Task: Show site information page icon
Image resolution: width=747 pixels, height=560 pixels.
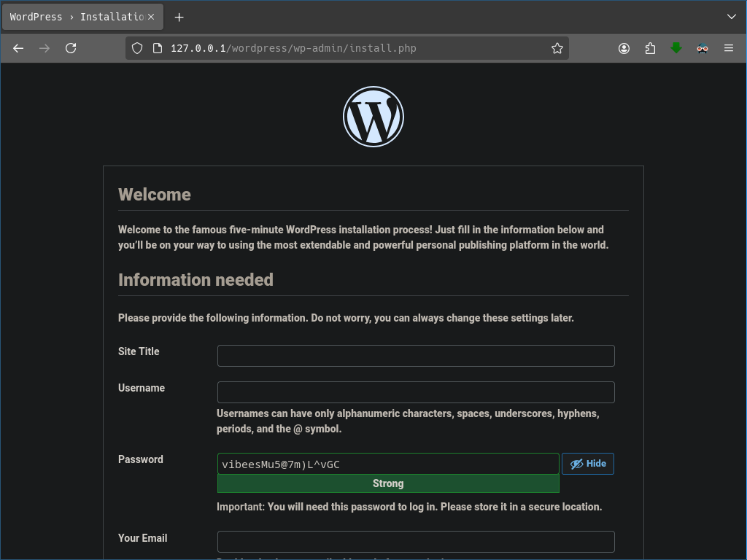Action: point(157,48)
